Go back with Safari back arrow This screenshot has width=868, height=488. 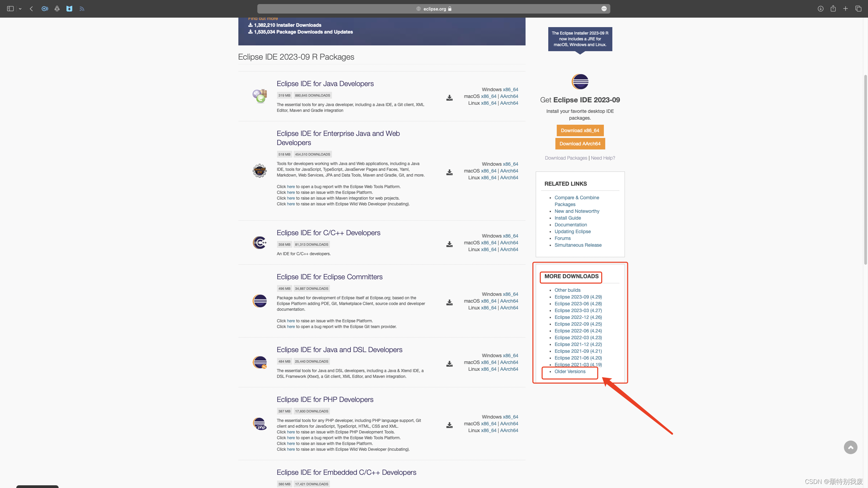[x=31, y=9]
